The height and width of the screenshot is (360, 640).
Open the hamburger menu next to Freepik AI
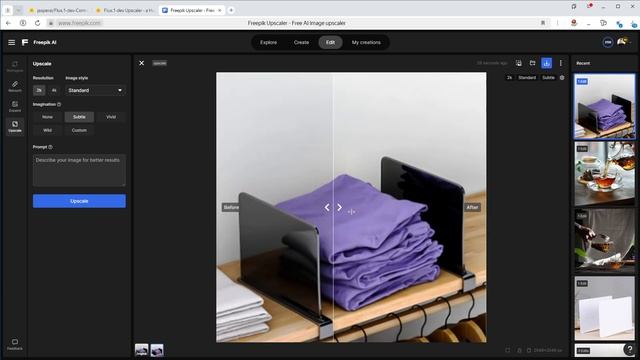(x=11, y=42)
